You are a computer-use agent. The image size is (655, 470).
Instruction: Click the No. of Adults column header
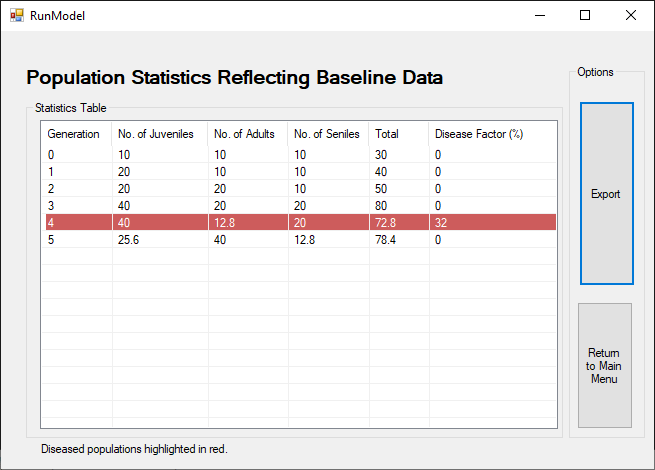[246, 134]
